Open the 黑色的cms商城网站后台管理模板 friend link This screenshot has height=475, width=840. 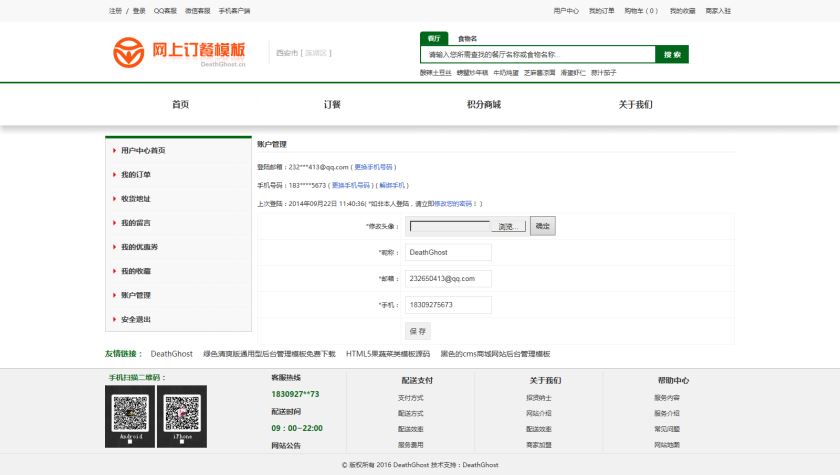[496, 354]
